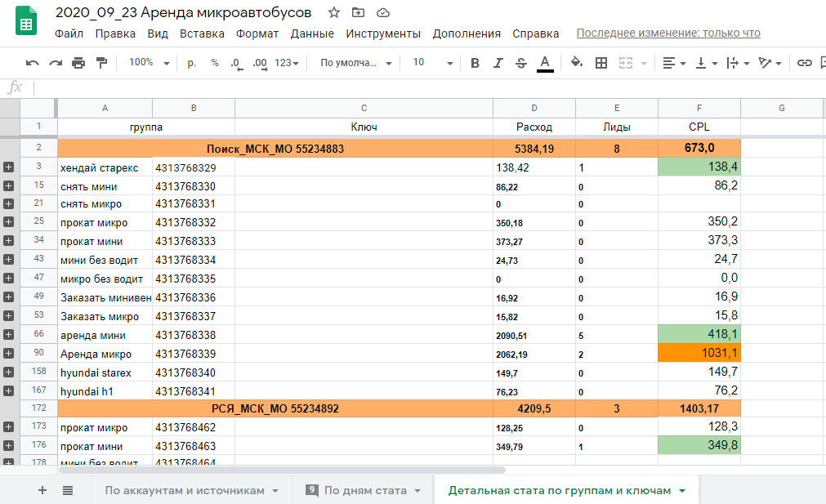826x504 pixels.
Task: Star this spreadsheet document
Action: point(333,13)
